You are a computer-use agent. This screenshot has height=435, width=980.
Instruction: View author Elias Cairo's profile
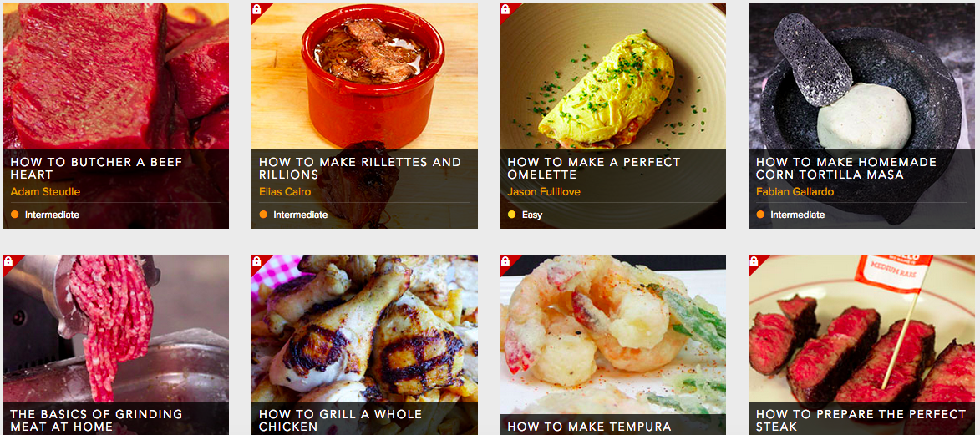click(285, 191)
